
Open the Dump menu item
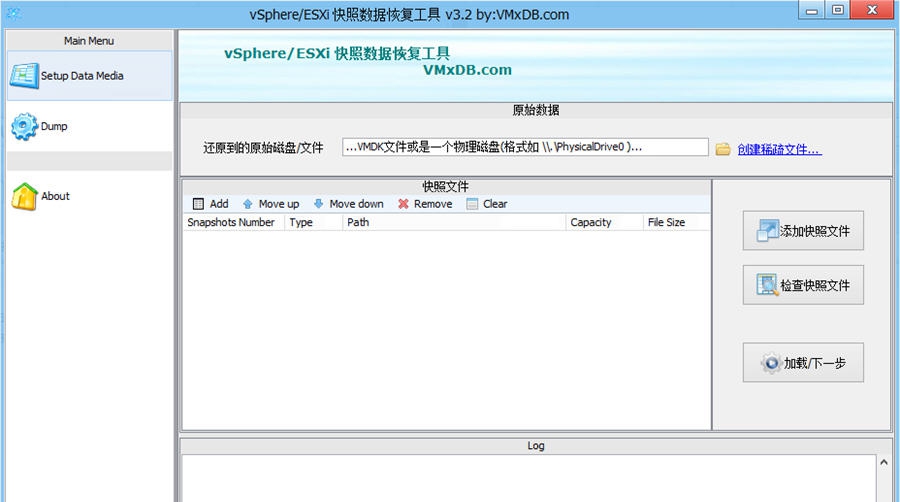89,126
